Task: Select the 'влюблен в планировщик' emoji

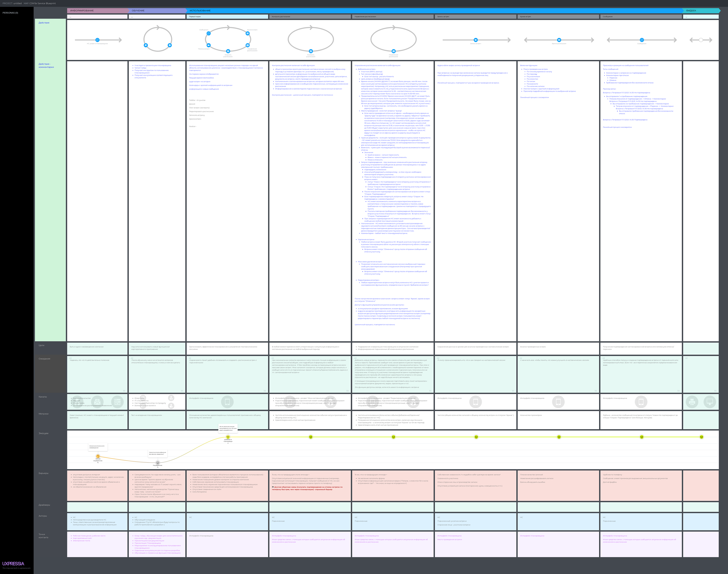Action: pyautogui.click(x=228, y=437)
